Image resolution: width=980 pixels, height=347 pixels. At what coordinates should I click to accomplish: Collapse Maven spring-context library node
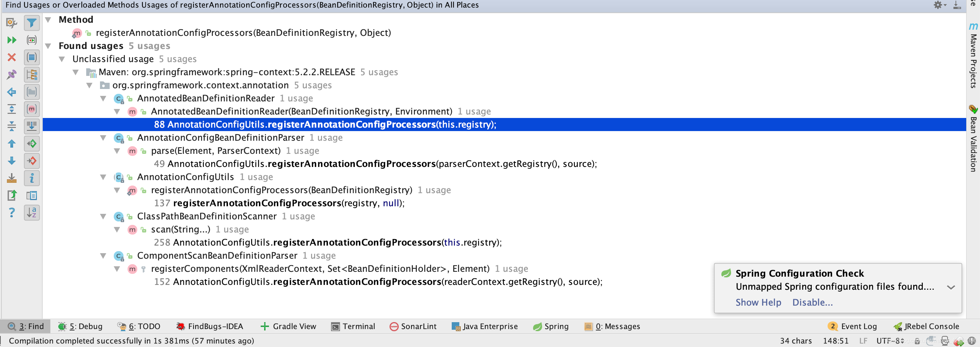76,72
